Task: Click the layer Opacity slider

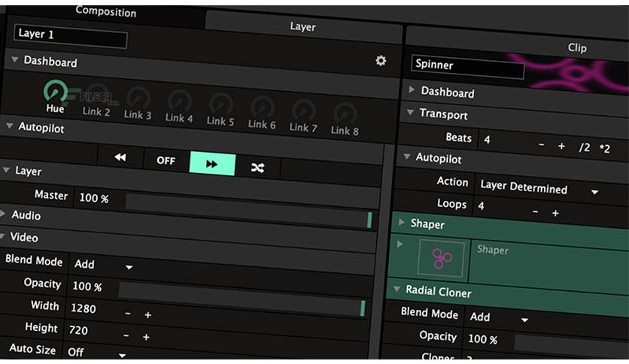Action: (x=242, y=299)
